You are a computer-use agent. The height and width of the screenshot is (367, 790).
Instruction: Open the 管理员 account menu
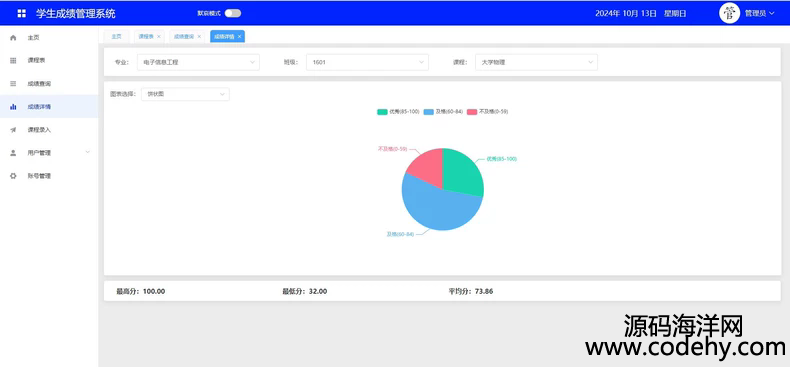(759, 14)
